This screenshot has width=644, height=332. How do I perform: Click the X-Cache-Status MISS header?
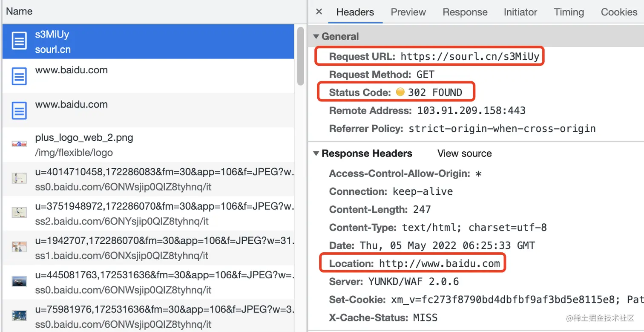pos(383,318)
